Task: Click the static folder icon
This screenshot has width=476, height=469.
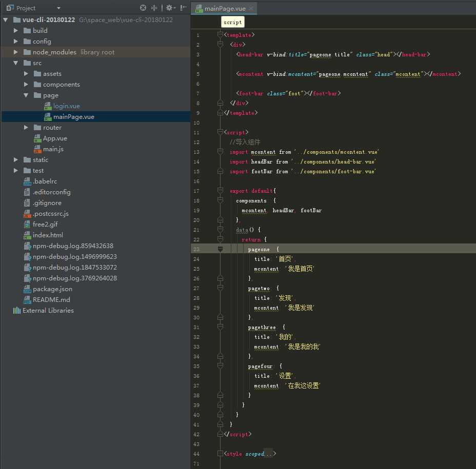Action: (27, 159)
